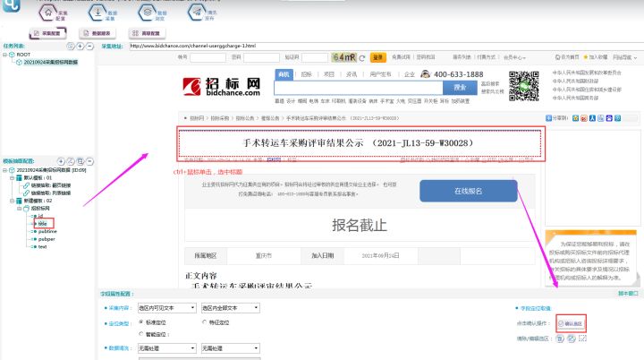644x360 pixels.
Task: Collapse the ROOT tree node
Action: click(x=5, y=55)
